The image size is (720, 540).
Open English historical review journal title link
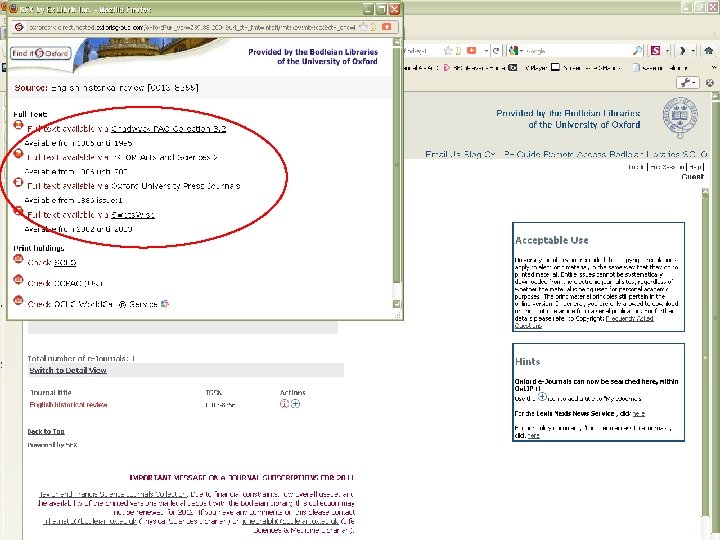[x=68, y=405]
